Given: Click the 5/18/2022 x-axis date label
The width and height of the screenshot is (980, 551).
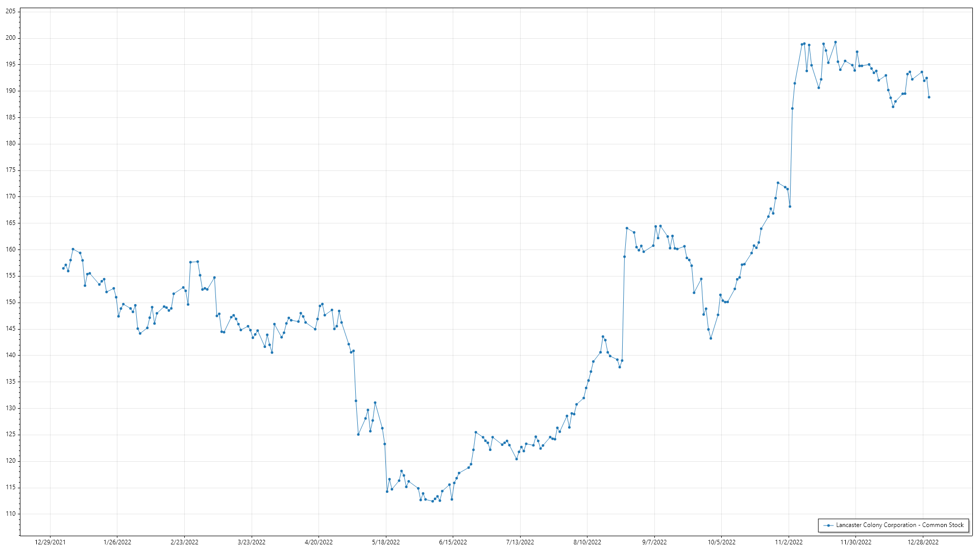Looking at the screenshot, I should click(x=386, y=542).
